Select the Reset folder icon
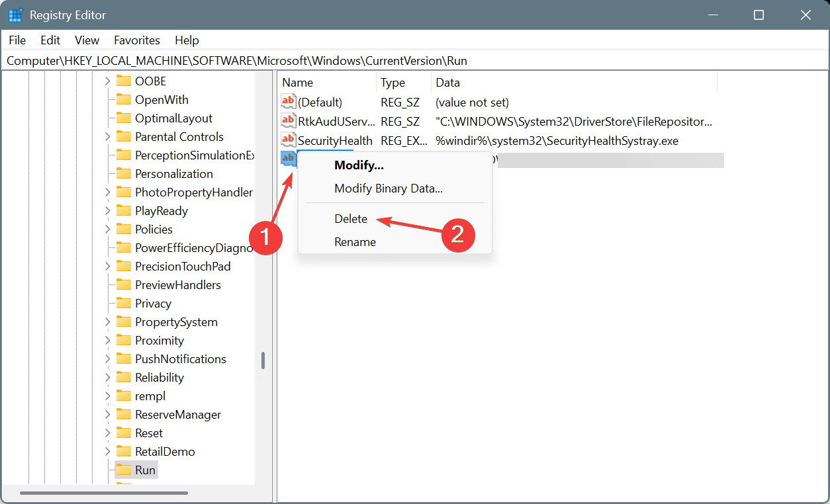Image resolution: width=830 pixels, height=504 pixels. [123, 433]
